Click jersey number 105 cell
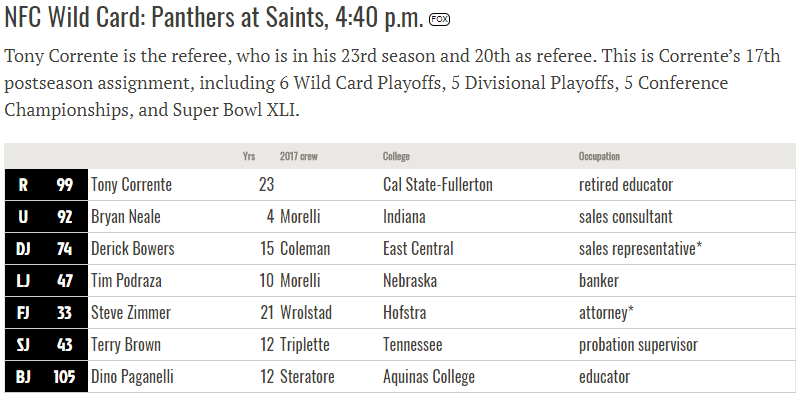The height and width of the screenshot is (400, 802). coord(64,376)
